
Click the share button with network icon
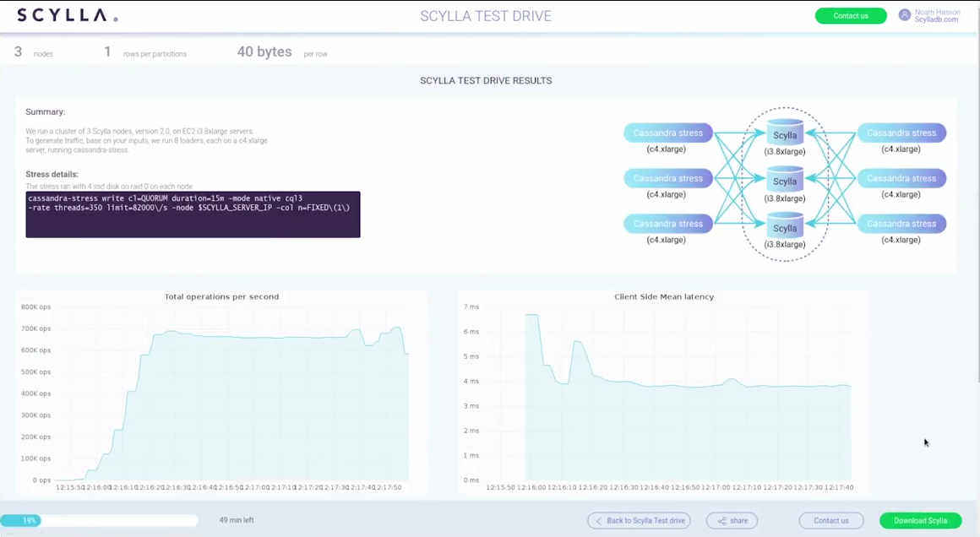pyautogui.click(x=732, y=521)
